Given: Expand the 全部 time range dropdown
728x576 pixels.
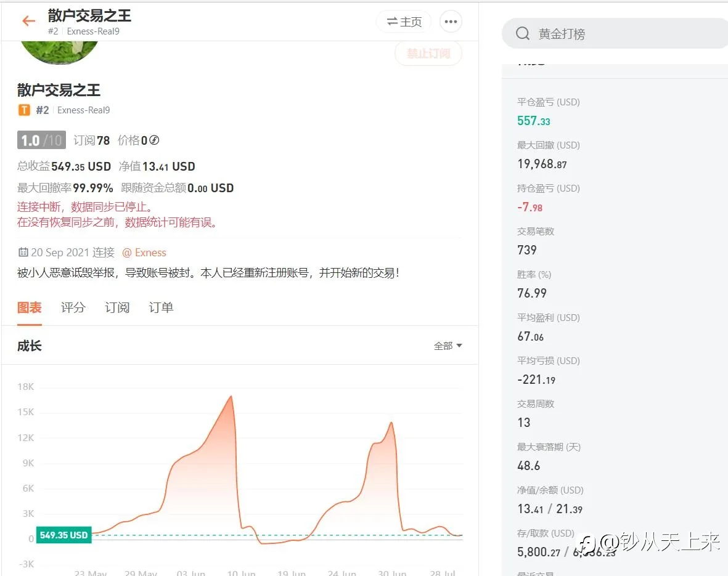Looking at the screenshot, I should [448, 346].
